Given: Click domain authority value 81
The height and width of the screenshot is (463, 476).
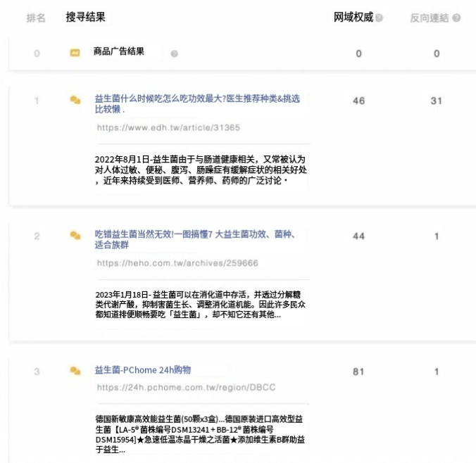Looking at the screenshot, I should (358, 371).
